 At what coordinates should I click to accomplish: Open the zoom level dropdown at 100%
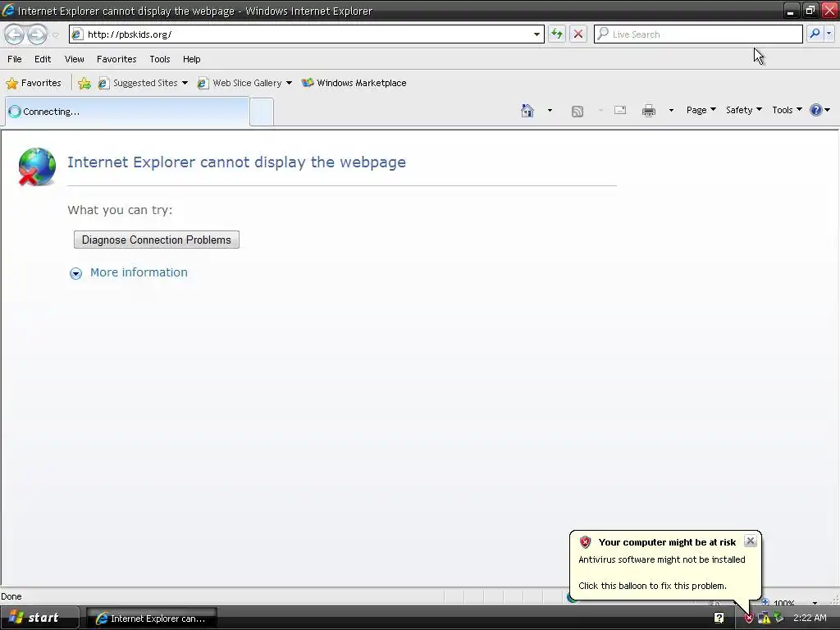(x=815, y=603)
